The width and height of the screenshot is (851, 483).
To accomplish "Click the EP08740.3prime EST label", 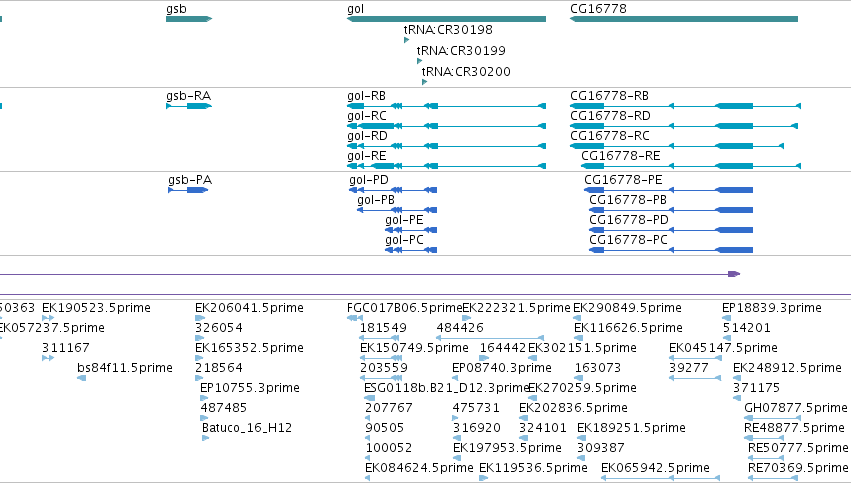I will [x=502, y=368].
